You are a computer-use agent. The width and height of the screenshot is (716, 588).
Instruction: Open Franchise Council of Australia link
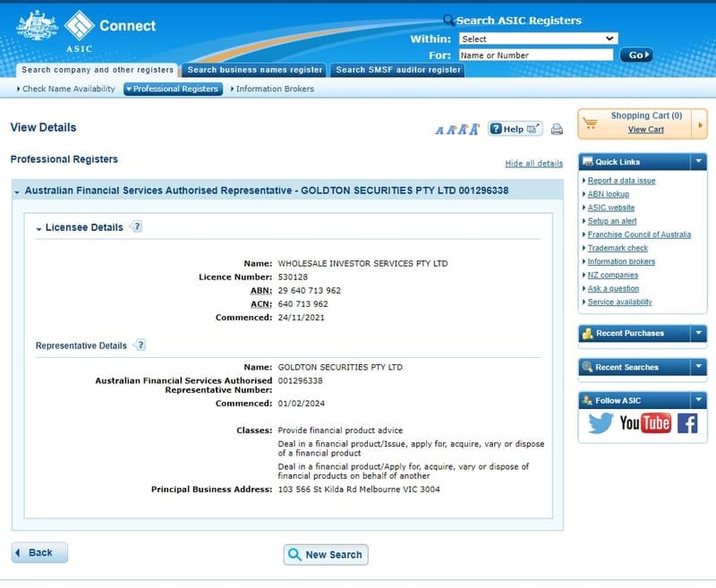pos(639,234)
